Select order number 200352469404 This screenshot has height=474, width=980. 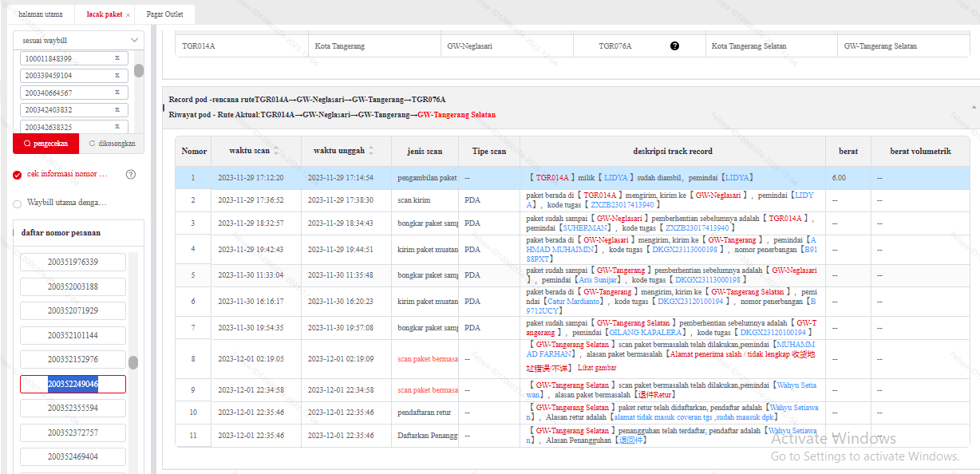click(x=73, y=456)
